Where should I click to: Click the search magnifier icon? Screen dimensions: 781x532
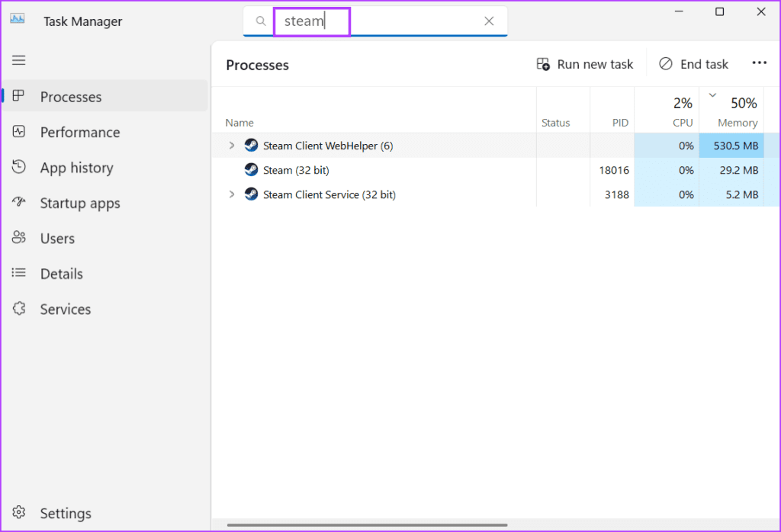pyautogui.click(x=261, y=21)
